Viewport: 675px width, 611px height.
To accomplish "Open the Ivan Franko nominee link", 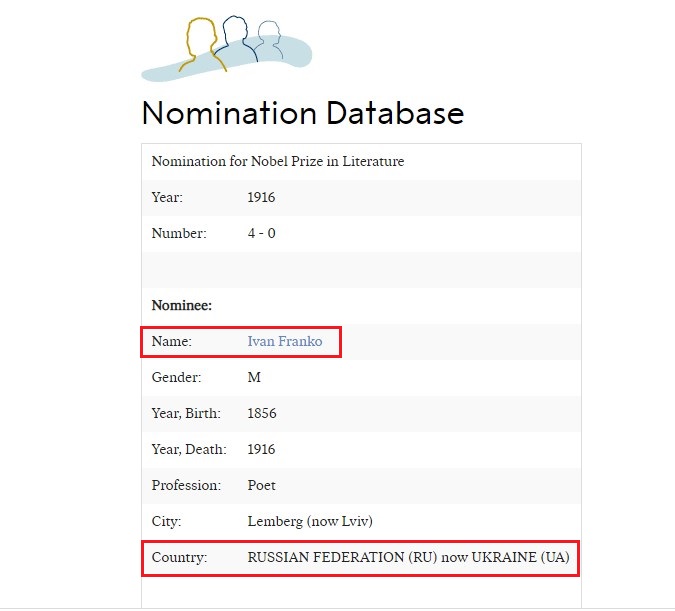I will tap(285, 341).
